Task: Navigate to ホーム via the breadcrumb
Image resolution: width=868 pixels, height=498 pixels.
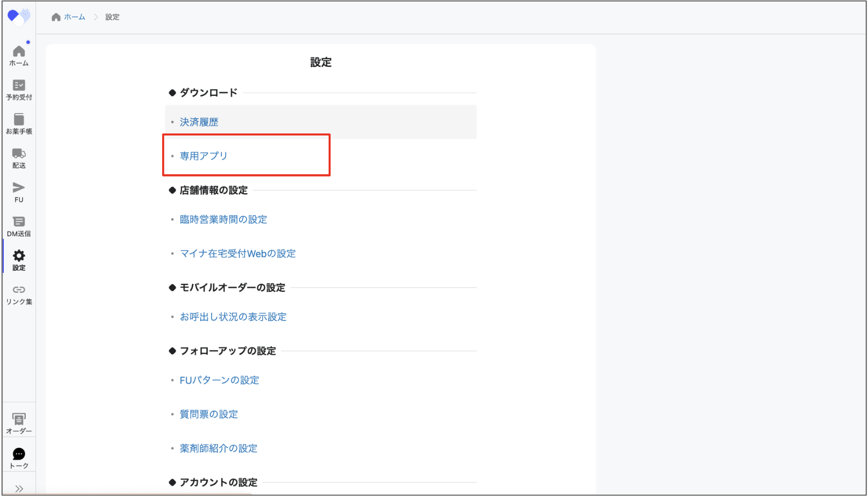Action: click(74, 17)
